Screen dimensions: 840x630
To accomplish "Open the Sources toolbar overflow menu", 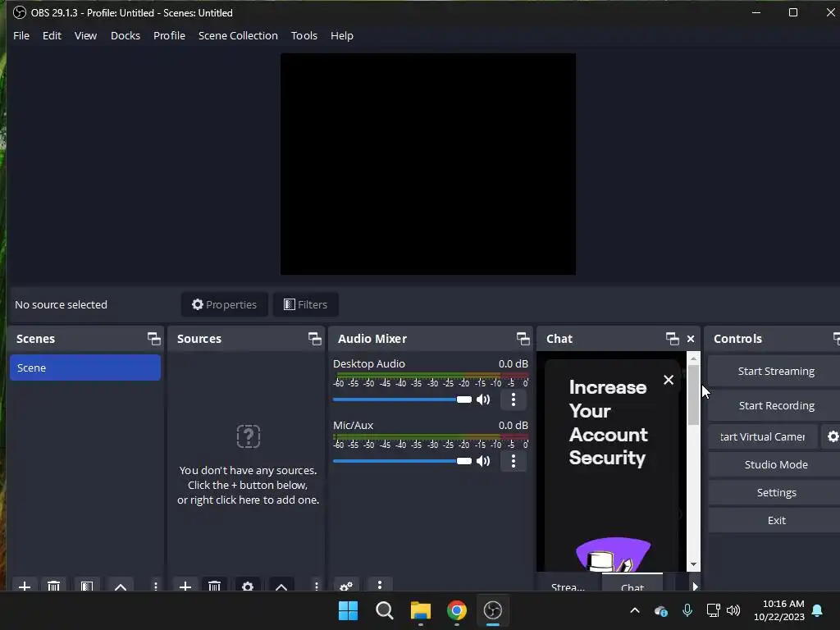I will (x=316, y=586).
